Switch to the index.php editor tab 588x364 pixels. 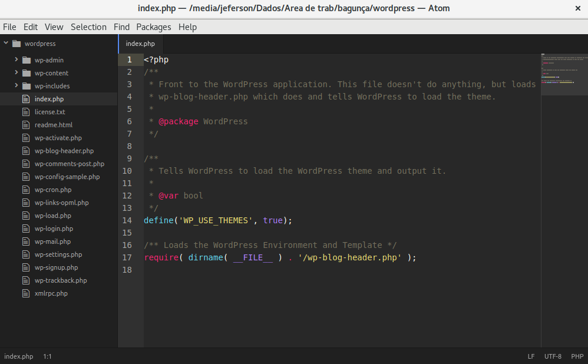tap(140, 42)
